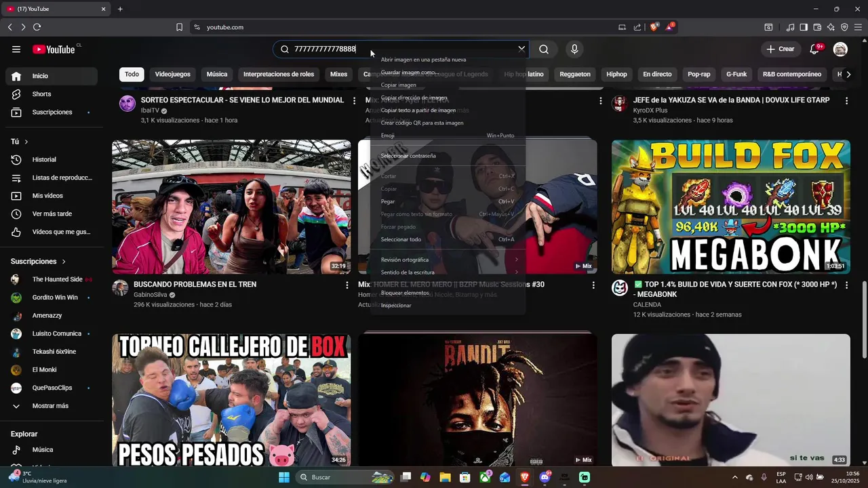The height and width of the screenshot is (488, 868).
Task: Select the Música filter chip
Action: point(217,74)
